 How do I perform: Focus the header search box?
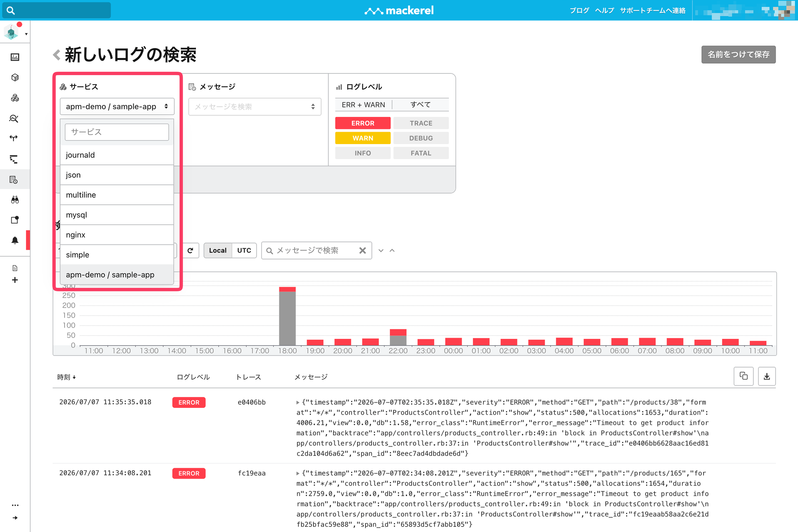(57, 10)
